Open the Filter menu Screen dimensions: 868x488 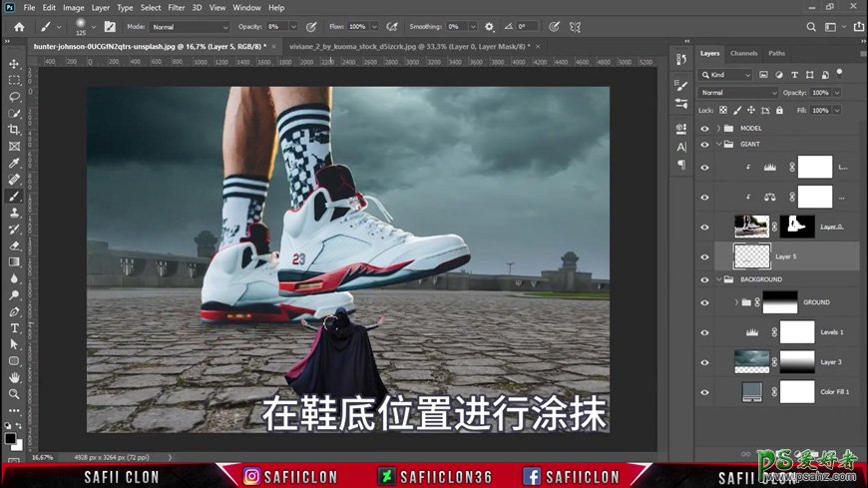pos(176,8)
